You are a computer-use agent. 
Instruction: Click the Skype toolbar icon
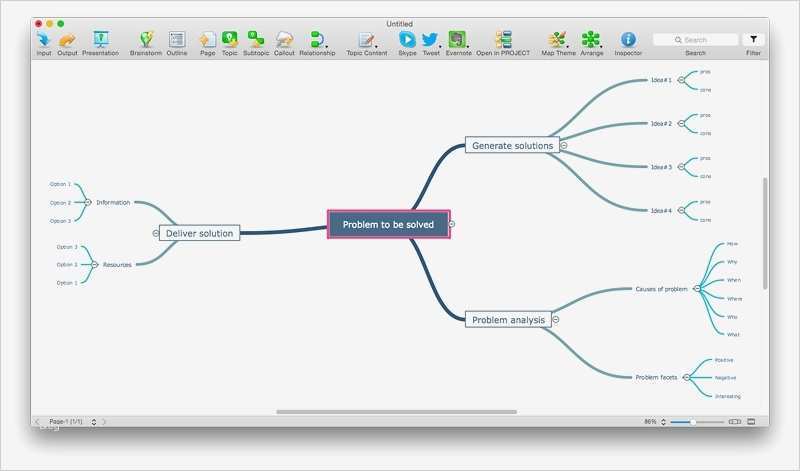tap(407, 39)
